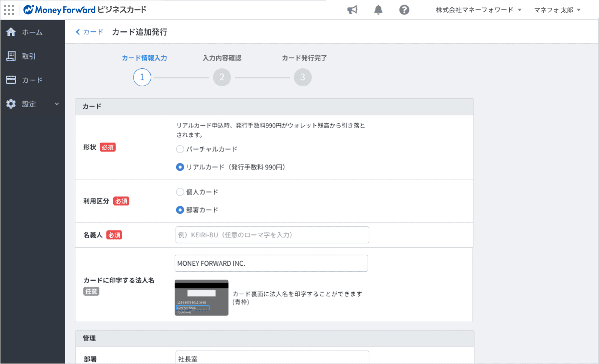Open announcements via the megaphone icon
Screen dimensions: 599x364
click(x=352, y=10)
